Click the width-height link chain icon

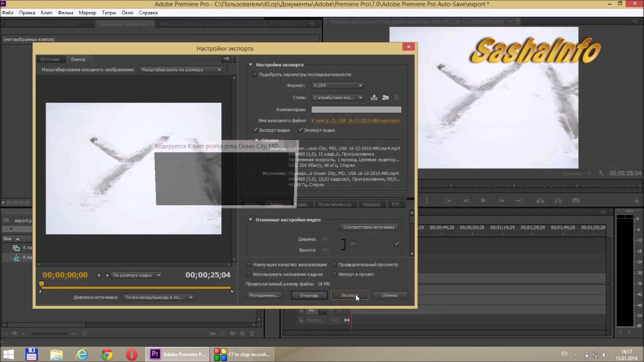pos(353,244)
